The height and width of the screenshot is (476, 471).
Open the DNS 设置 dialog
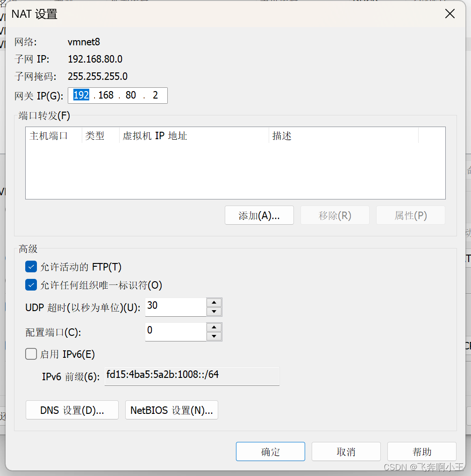[x=71, y=410]
